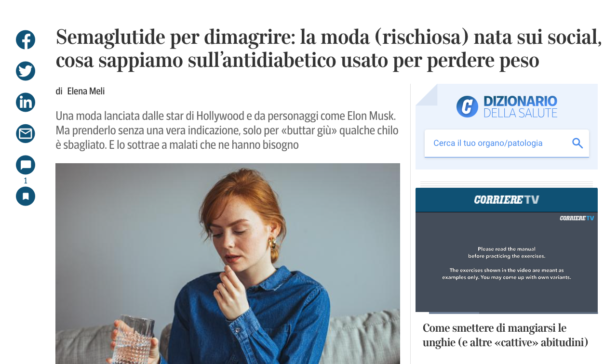The height and width of the screenshot is (364, 604).
Task: Open author Elena Meli's page
Action: point(86,91)
